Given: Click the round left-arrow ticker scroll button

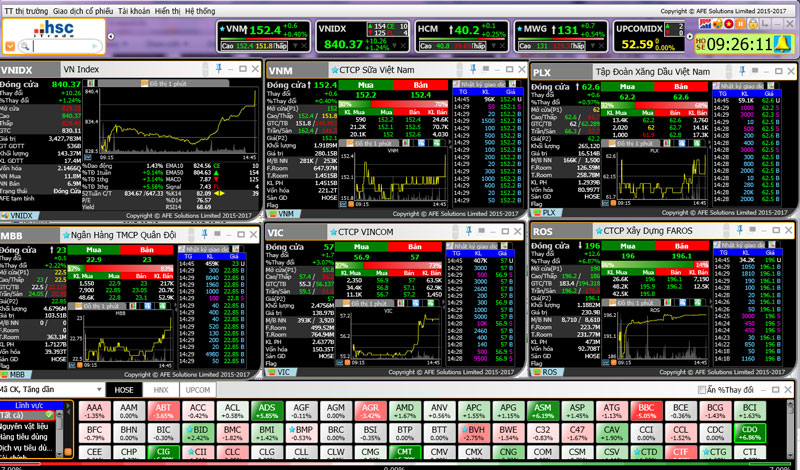Looking at the screenshot, I should pos(111,36).
